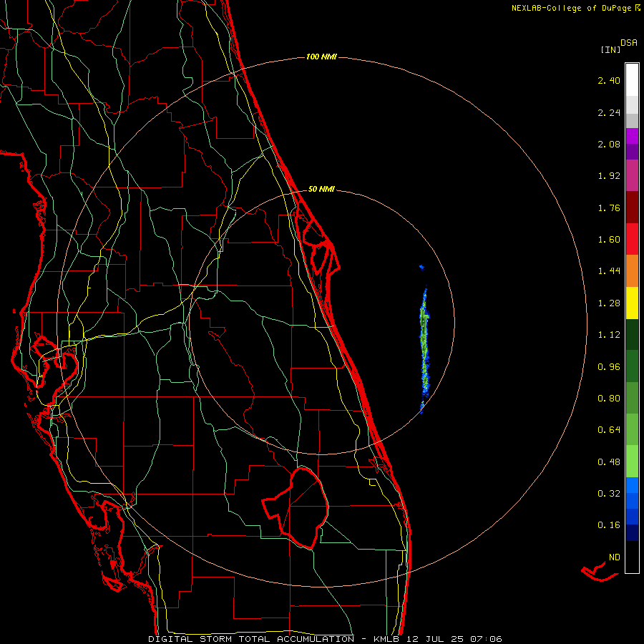
Task: Click the ND legend label
Action: point(615,557)
